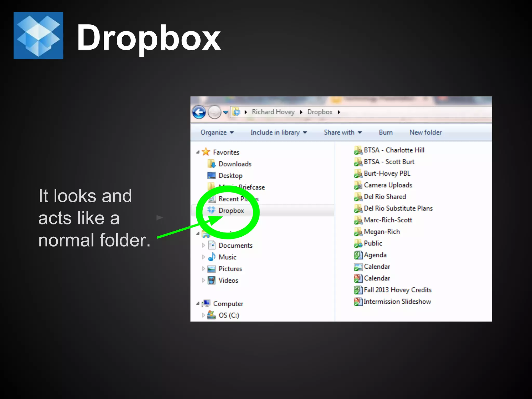The height and width of the screenshot is (399, 532).
Task: Select the Agenda spreadsheet file icon
Action: coord(358,255)
